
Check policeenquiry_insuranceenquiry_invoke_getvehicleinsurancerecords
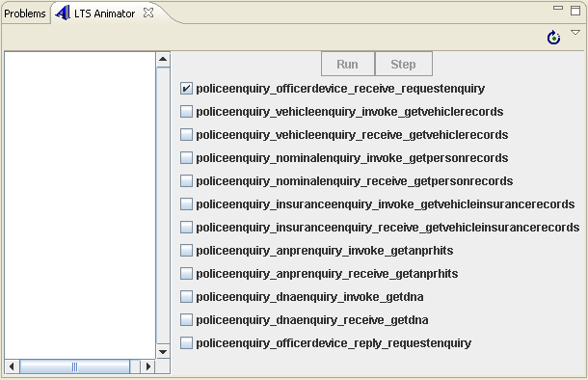(x=186, y=204)
